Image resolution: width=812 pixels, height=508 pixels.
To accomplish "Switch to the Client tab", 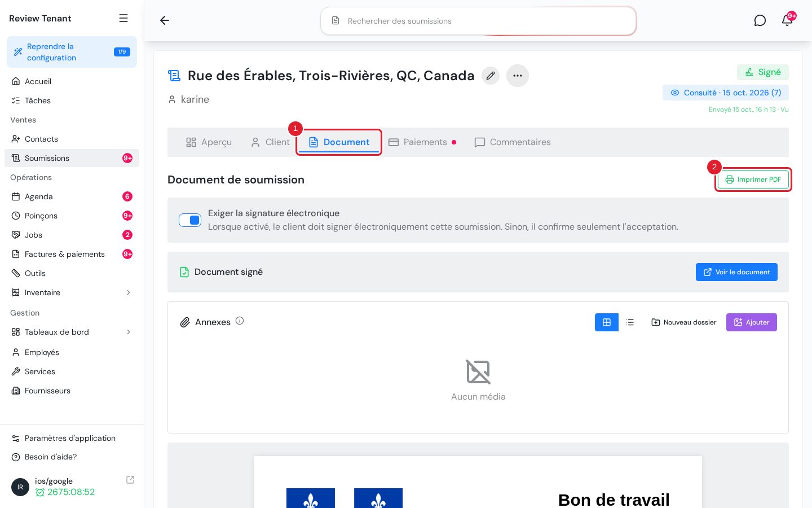I will [270, 142].
